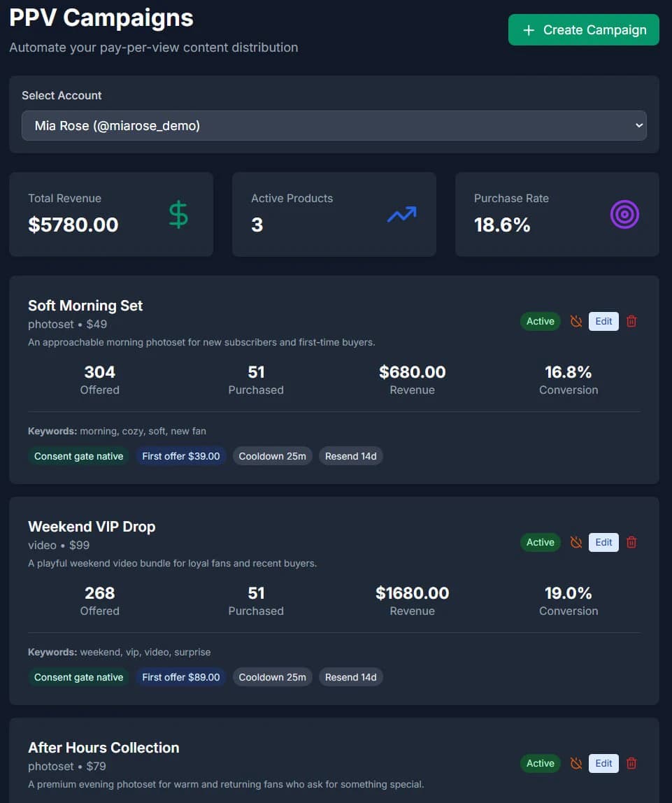Click the Create Campaign button
Viewport: 672px width, 803px height.
click(x=583, y=29)
